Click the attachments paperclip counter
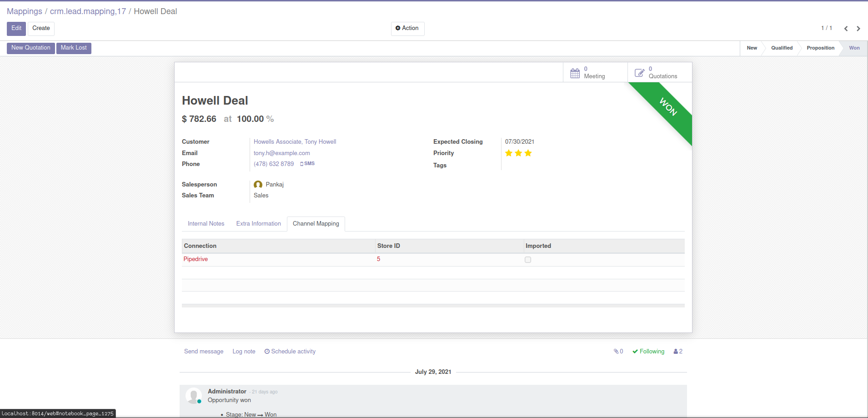This screenshot has width=868, height=418. tap(618, 352)
